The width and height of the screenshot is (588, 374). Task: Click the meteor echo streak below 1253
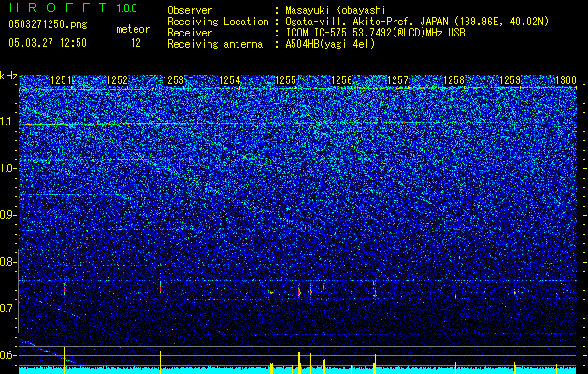click(160, 287)
